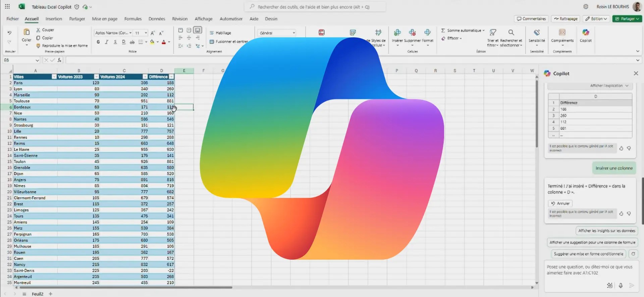Toggle top vertical alignment
Screen dimensions: 644x297
pos(180,30)
